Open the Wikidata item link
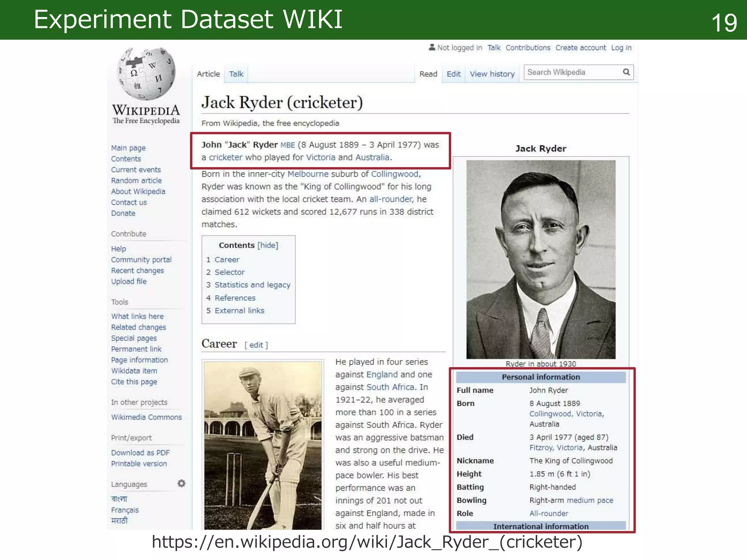747x560 pixels. (x=134, y=371)
